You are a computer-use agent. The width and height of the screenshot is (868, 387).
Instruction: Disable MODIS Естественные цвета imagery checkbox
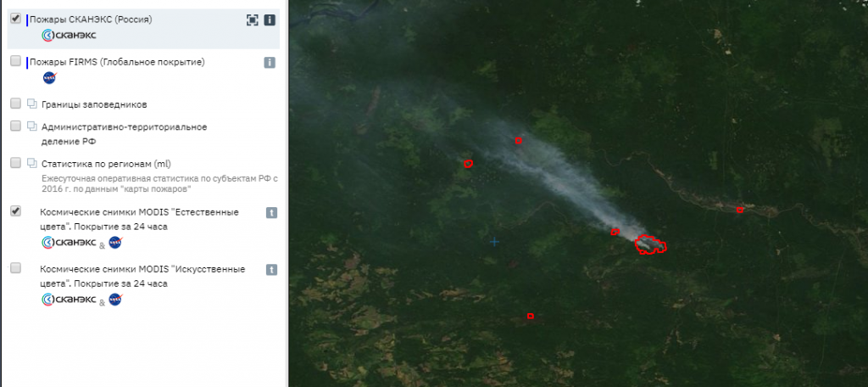(15, 210)
